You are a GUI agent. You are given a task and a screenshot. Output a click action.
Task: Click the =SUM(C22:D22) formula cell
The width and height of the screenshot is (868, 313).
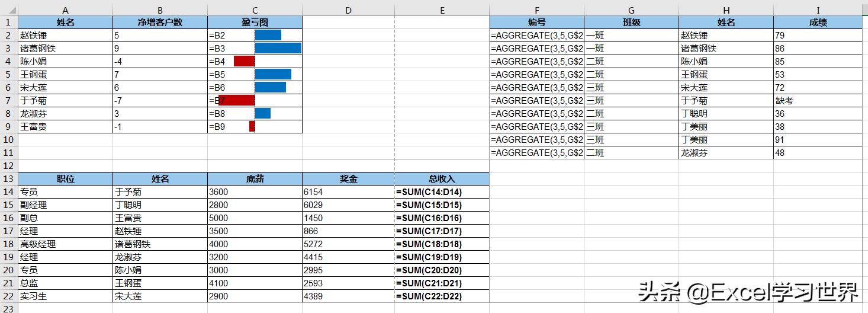(x=442, y=296)
